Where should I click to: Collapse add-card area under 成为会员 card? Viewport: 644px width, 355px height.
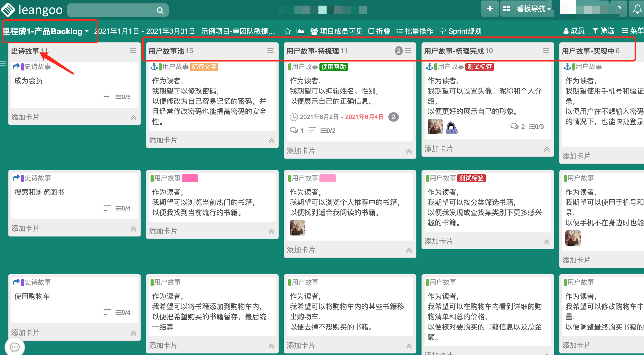click(133, 118)
